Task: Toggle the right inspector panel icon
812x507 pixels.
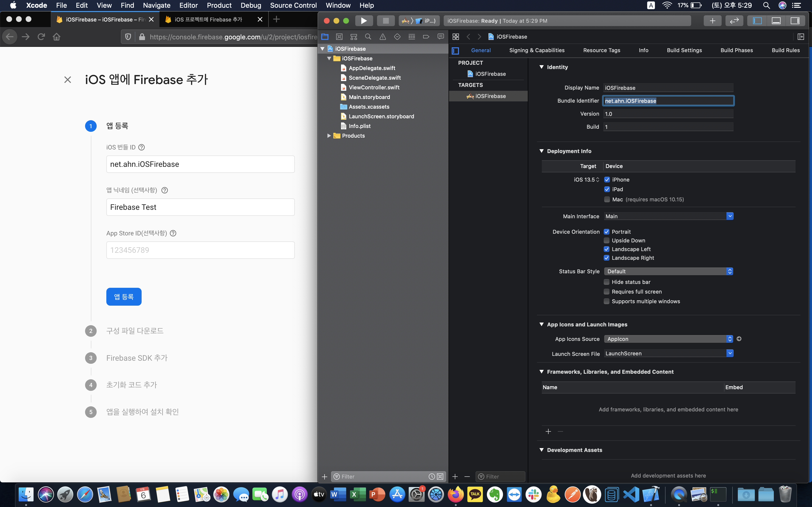Action: 795,21
